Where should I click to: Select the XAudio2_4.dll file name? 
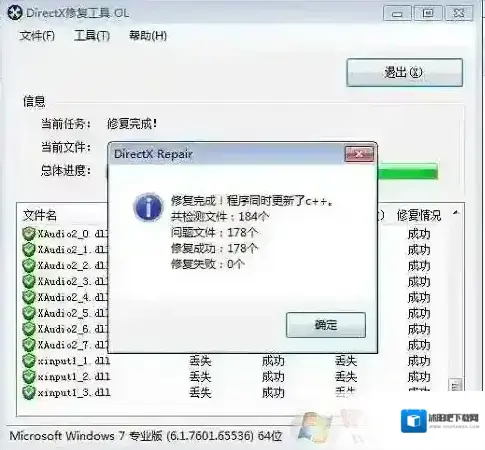point(73,297)
